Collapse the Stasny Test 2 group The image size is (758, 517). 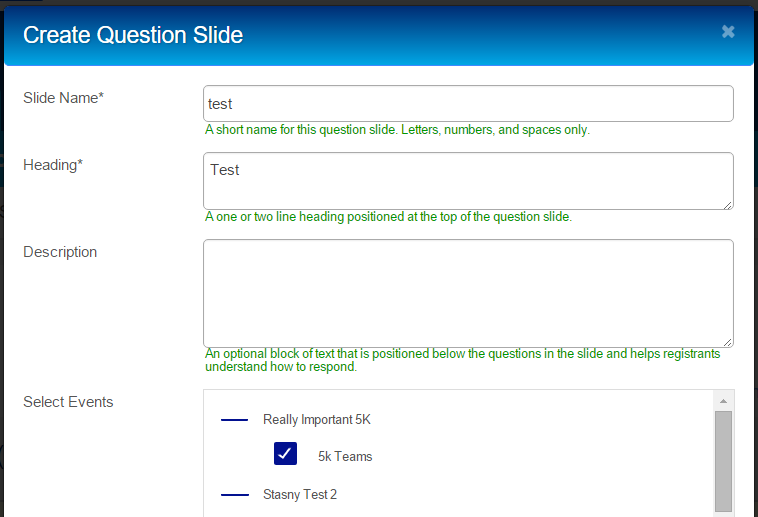[x=234, y=495]
